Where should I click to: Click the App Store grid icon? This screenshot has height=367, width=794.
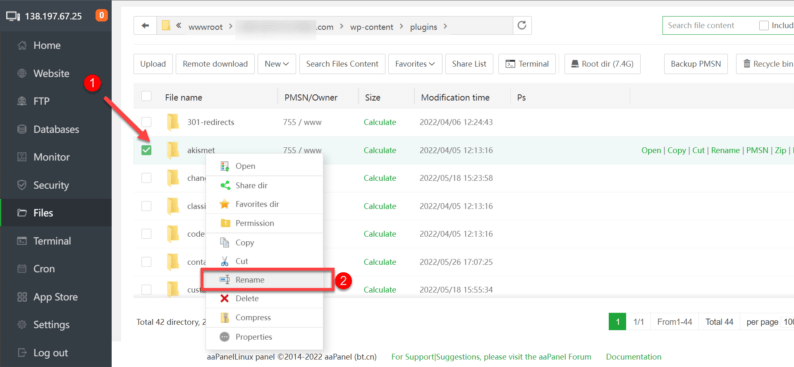coord(22,297)
